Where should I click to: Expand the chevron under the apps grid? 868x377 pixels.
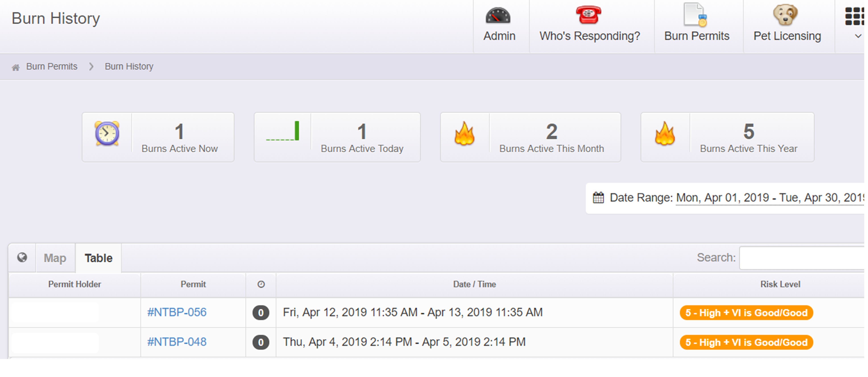[x=858, y=36]
